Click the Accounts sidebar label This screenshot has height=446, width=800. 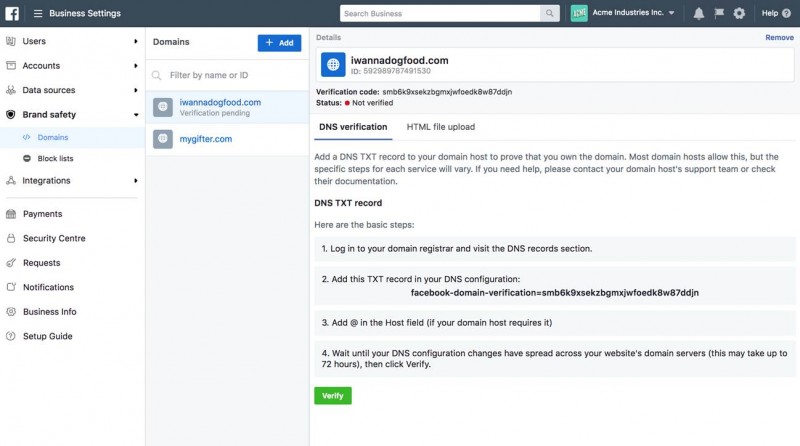click(x=41, y=66)
